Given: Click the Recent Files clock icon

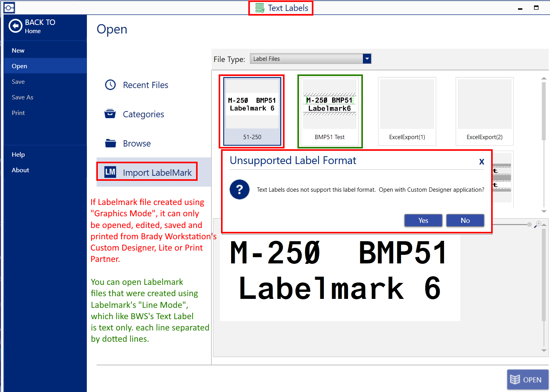Looking at the screenshot, I should click(110, 85).
